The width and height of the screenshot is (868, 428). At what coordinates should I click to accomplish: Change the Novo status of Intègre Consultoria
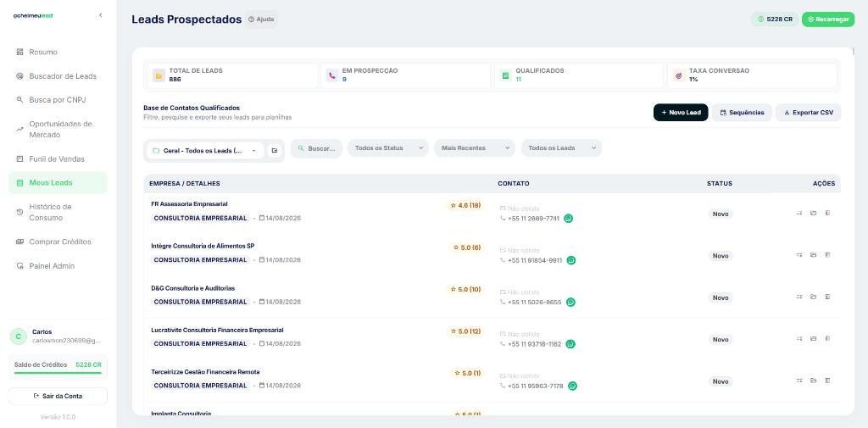tap(721, 256)
